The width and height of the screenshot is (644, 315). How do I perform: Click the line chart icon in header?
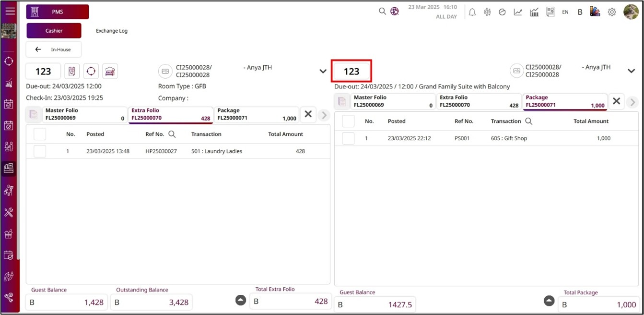click(518, 12)
